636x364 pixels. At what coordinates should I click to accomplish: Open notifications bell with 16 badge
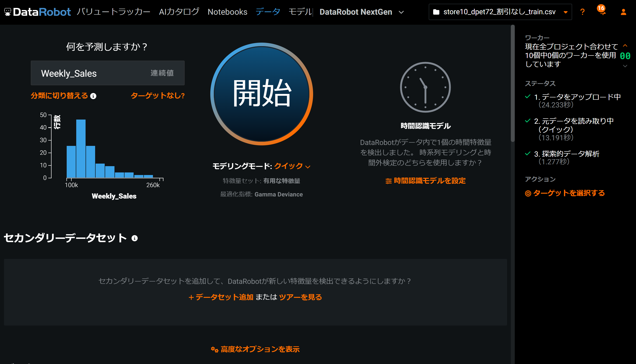pos(602,11)
